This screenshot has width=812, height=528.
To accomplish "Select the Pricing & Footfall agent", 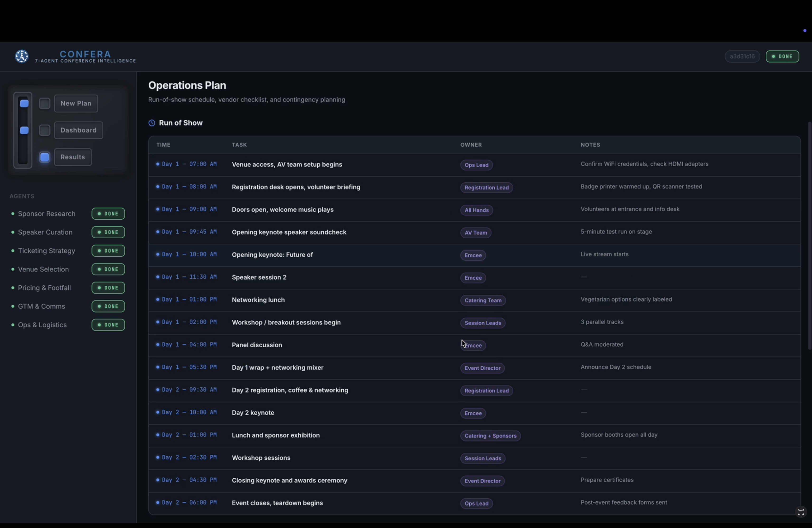I will pos(44,288).
